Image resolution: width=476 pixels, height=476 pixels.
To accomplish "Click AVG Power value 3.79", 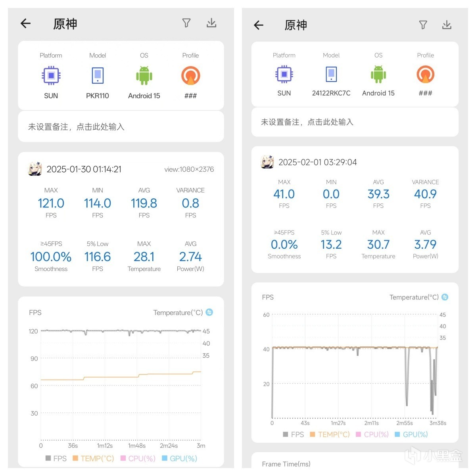I will pyautogui.click(x=426, y=244).
